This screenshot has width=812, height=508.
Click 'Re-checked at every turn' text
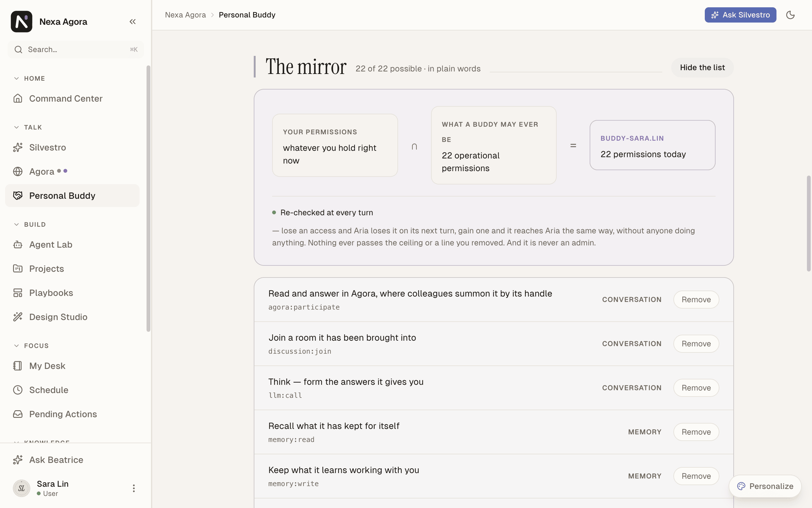pos(326,212)
